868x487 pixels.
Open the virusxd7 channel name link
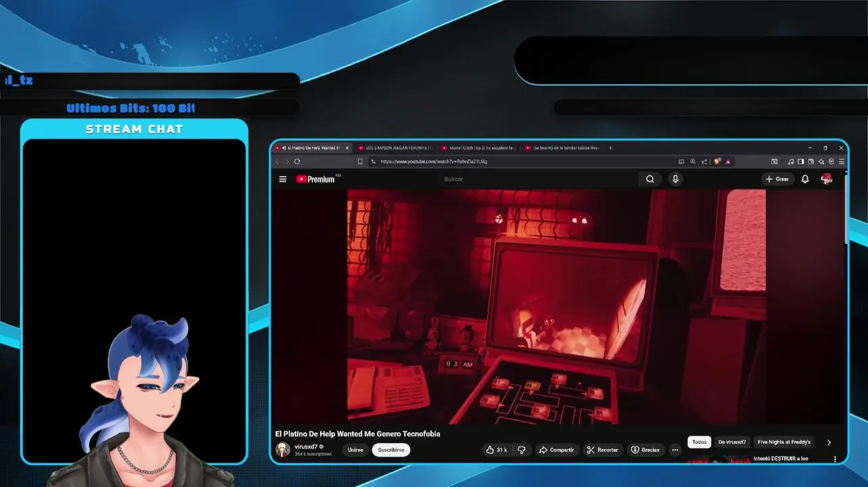[306, 447]
